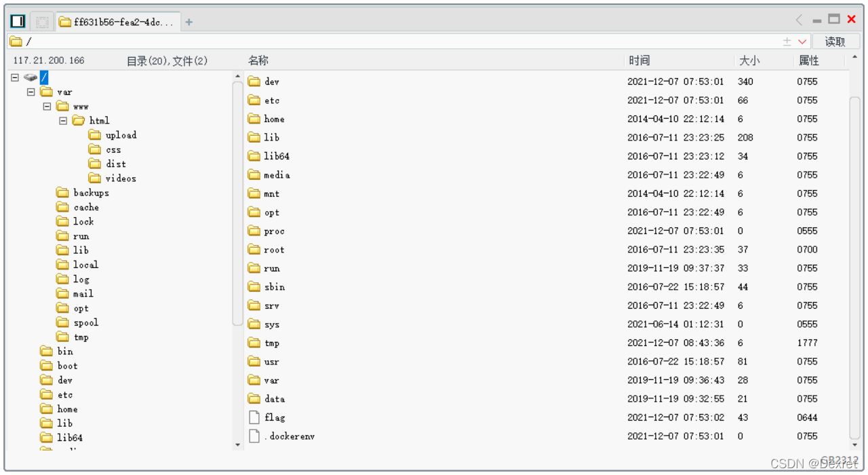Select the opt row in the file list

pyautogui.click(x=546, y=212)
